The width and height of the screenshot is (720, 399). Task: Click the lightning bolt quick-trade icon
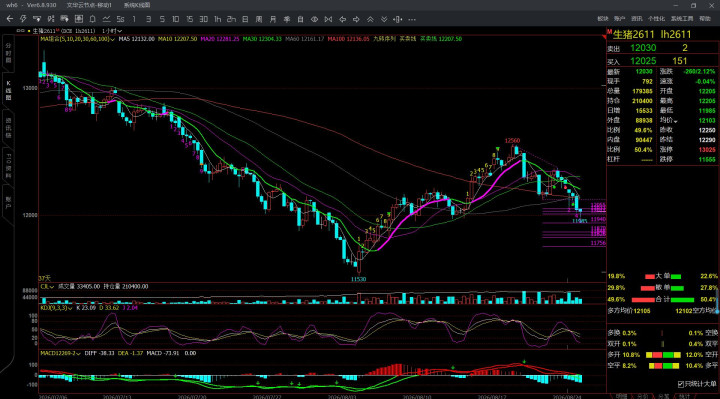click(23, 19)
